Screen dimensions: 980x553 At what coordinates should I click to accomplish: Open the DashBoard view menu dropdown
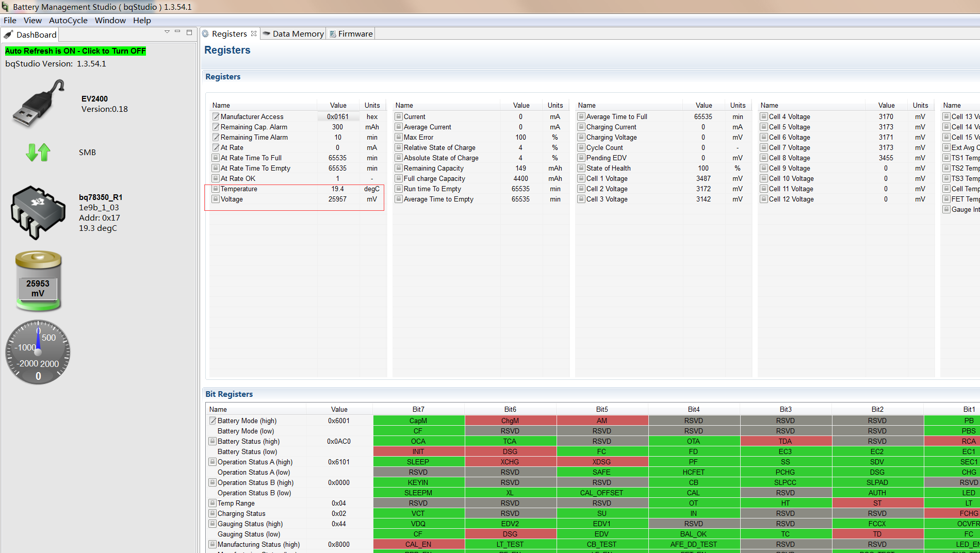click(167, 32)
